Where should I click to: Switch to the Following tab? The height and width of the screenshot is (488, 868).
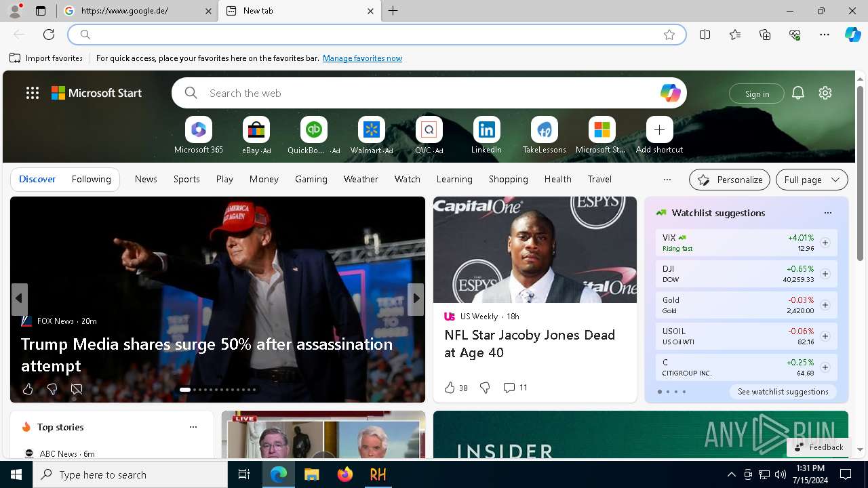click(x=91, y=179)
